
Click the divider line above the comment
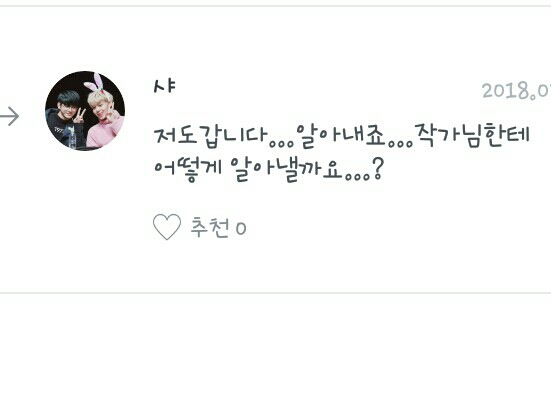tap(276, 6)
